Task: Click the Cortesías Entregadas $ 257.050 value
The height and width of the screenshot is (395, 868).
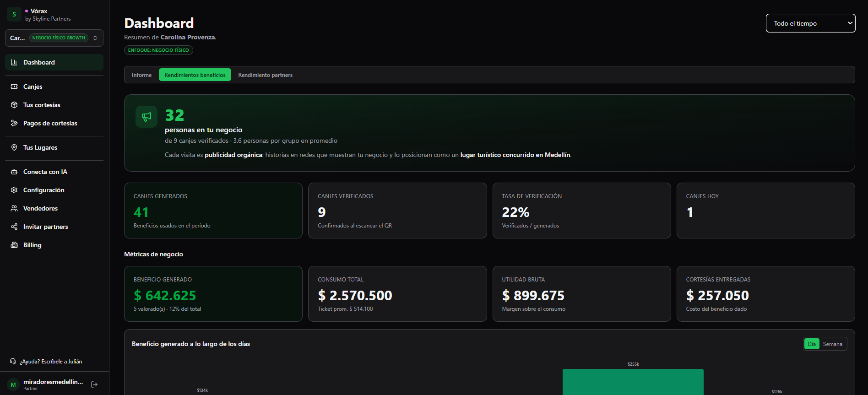Action: coord(717,296)
